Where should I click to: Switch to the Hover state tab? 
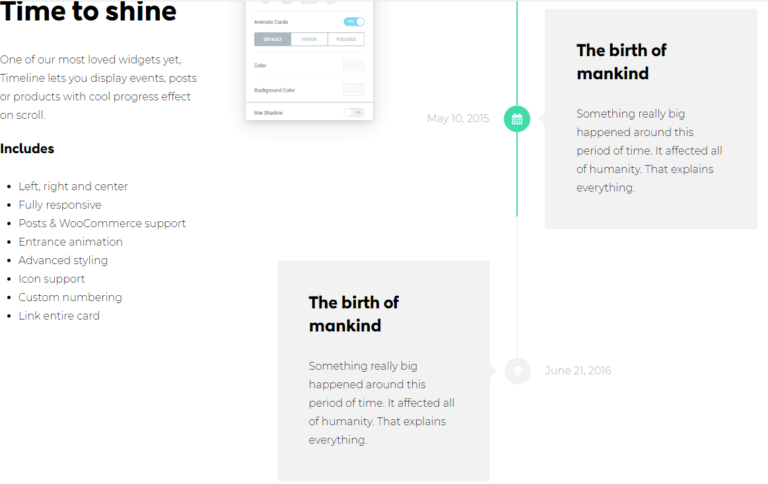309,39
